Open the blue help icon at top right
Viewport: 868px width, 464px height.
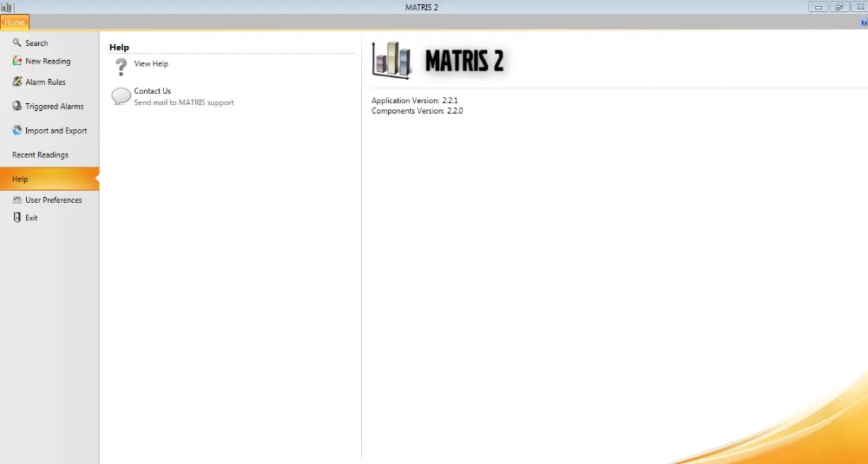(x=865, y=23)
